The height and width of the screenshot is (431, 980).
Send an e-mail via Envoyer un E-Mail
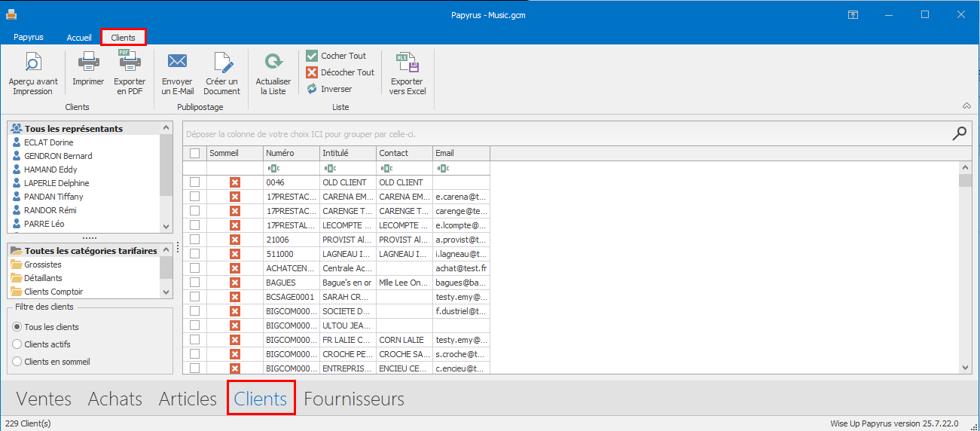(177, 73)
